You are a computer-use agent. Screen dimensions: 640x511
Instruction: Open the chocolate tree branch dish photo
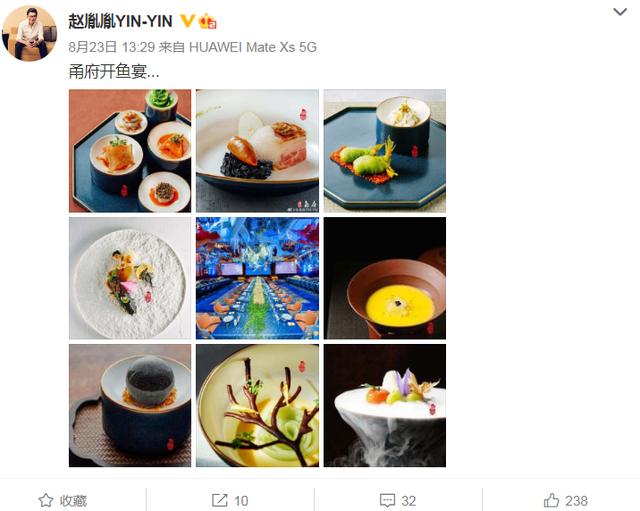click(x=258, y=406)
